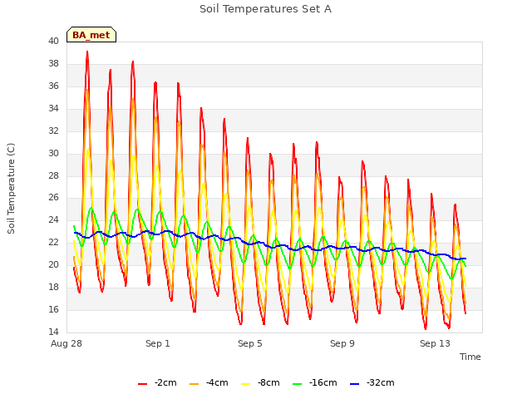The height and width of the screenshot is (399, 532).
Task: Toggle the -2cm series in legend
Action: tap(157, 383)
